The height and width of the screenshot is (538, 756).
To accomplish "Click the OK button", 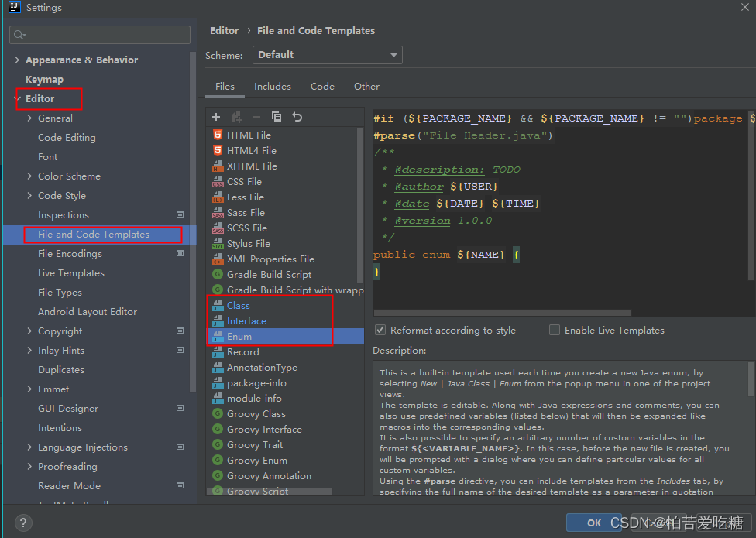I will pyautogui.click(x=594, y=523).
